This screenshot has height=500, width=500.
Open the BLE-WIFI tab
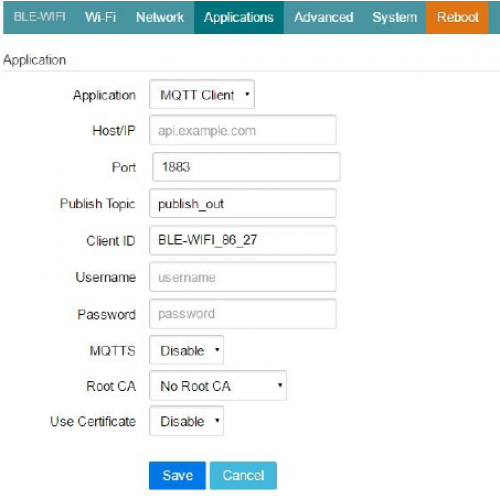(x=39, y=17)
